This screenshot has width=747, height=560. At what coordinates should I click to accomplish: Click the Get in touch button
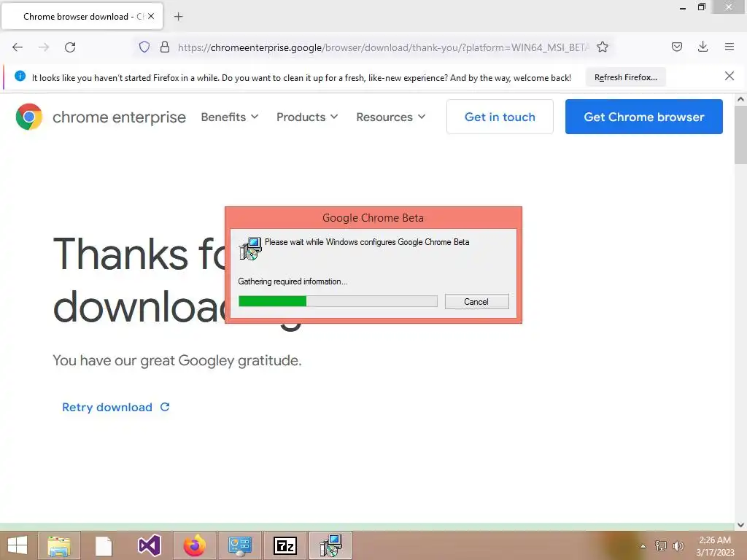(500, 117)
